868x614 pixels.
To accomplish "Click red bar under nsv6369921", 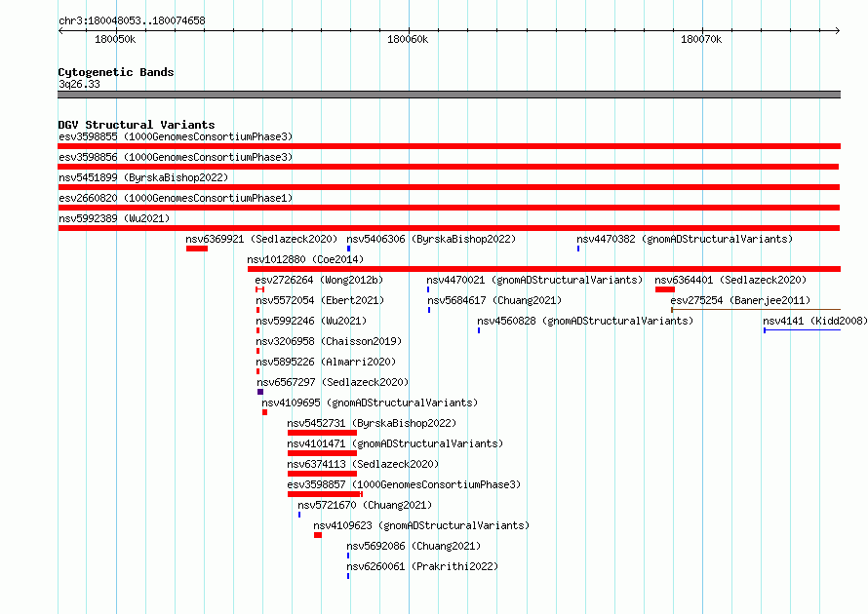I will tap(197, 249).
